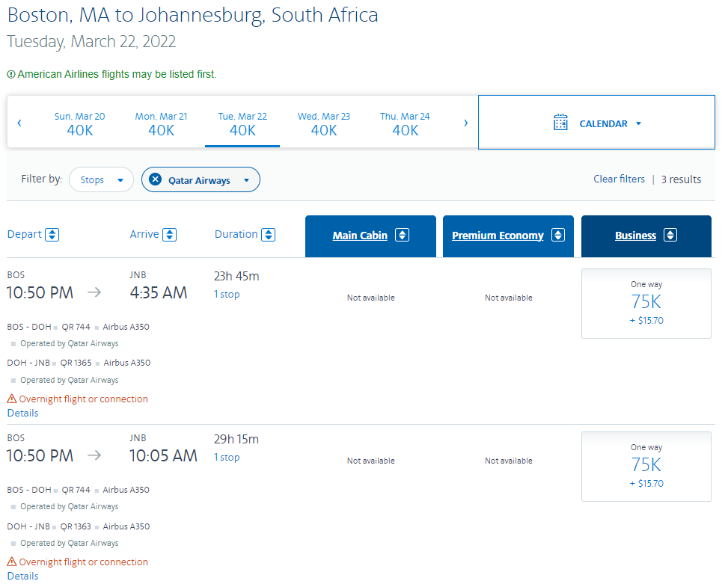Screen dimensions: 728x584
Task: Click the Main Cabin sort icon
Action: 403,235
